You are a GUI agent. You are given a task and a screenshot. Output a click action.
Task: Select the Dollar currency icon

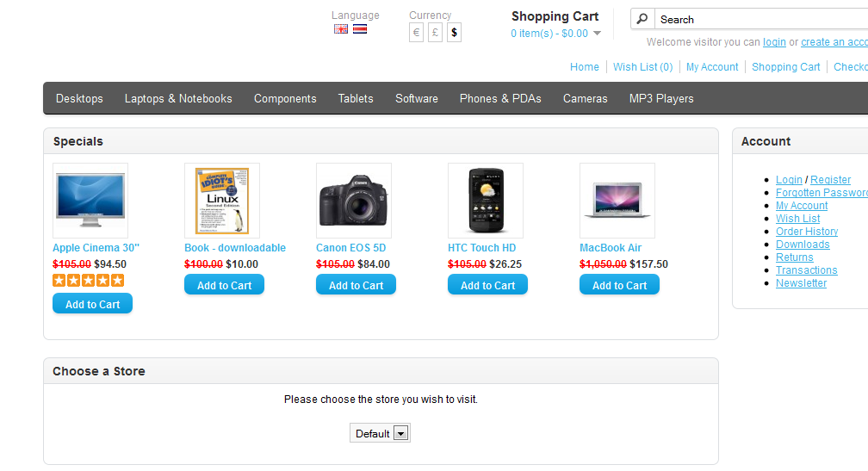point(455,33)
